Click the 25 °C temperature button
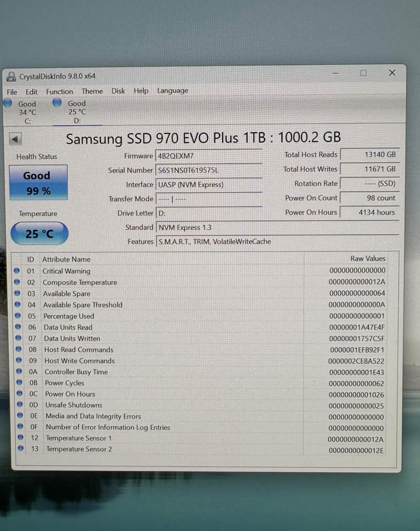This screenshot has width=420, height=531. (39, 234)
